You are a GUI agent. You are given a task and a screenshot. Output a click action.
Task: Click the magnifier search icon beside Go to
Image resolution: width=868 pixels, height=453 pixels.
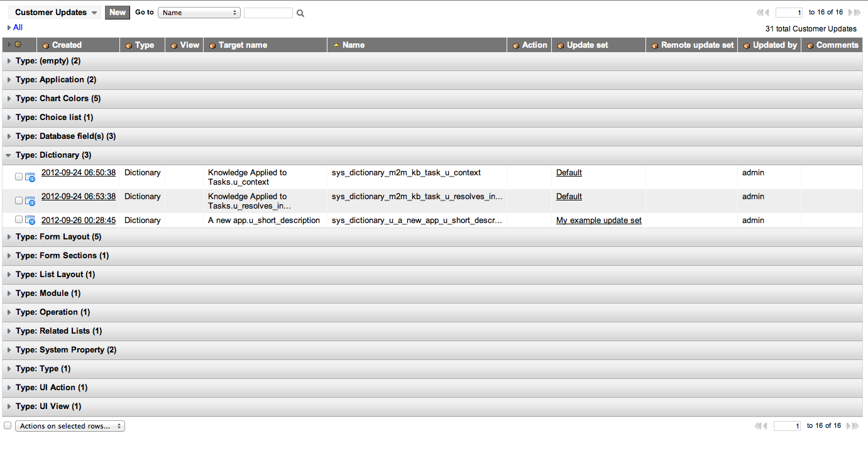[300, 13]
